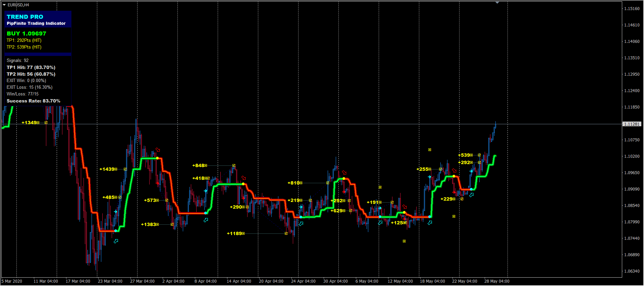
Task: Click the gray chart shift triangle at top
Action: [497, 3]
